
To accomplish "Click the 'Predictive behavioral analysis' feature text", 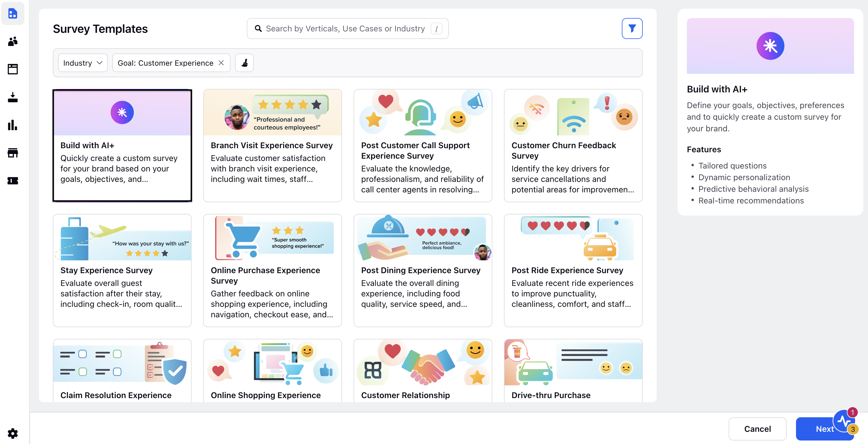I will pyautogui.click(x=753, y=189).
